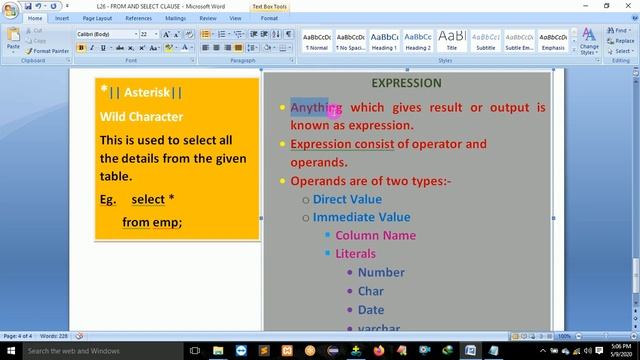Open the References tab

coord(138,18)
